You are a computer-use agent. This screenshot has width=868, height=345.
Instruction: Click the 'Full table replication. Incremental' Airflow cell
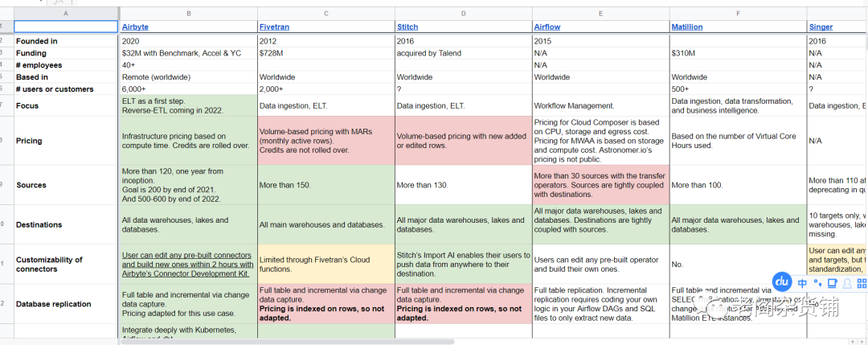600,303
